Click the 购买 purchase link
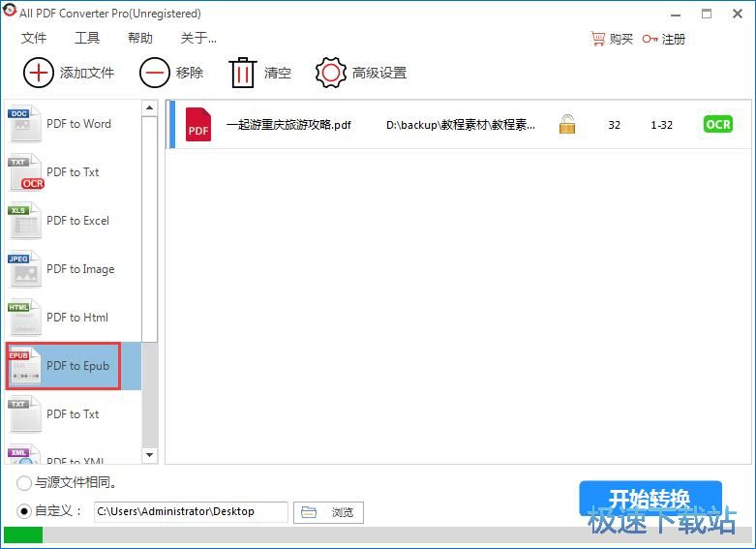Image resolution: width=756 pixels, height=549 pixels. click(621, 39)
